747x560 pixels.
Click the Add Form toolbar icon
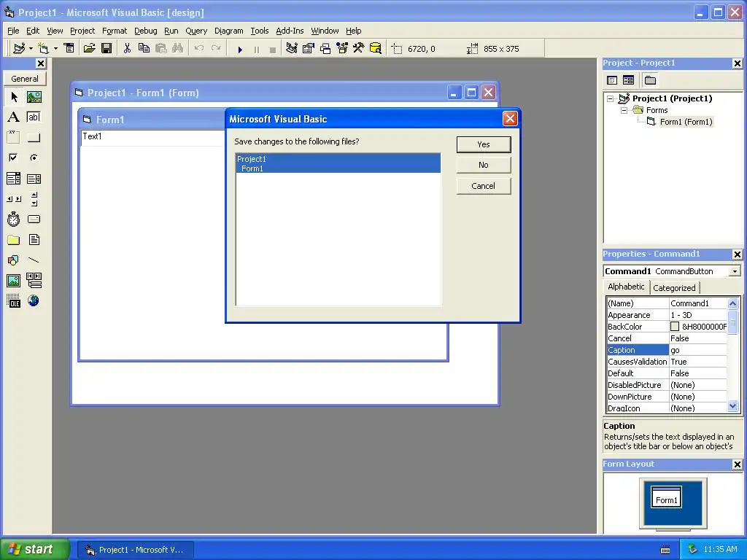(x=43, y=49)
